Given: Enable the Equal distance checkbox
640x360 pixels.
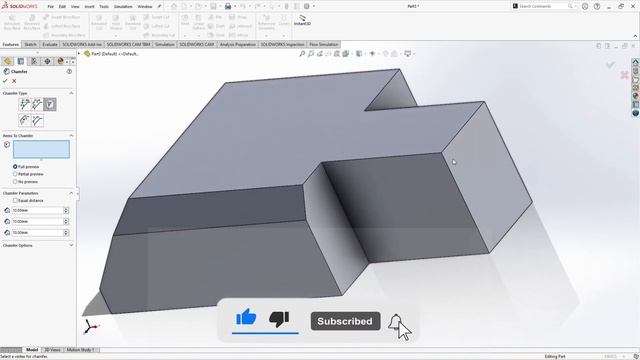Looking at the screenshot, I should [x=15, y=200].
